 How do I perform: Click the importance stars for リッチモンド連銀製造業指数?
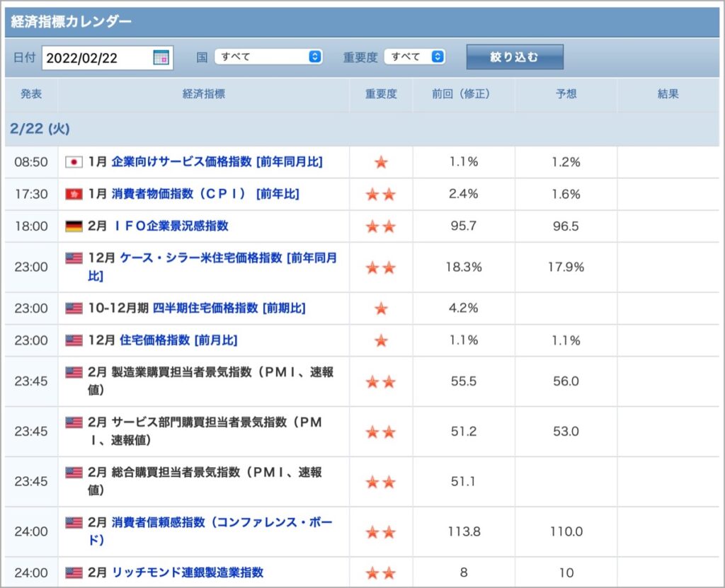[381, 573]
